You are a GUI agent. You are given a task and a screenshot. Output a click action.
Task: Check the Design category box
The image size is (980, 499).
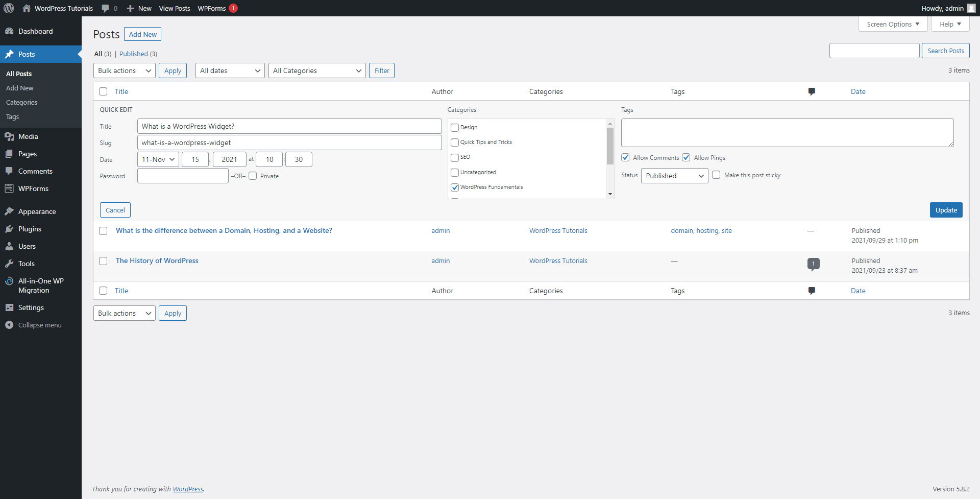(x=455, y=128)
